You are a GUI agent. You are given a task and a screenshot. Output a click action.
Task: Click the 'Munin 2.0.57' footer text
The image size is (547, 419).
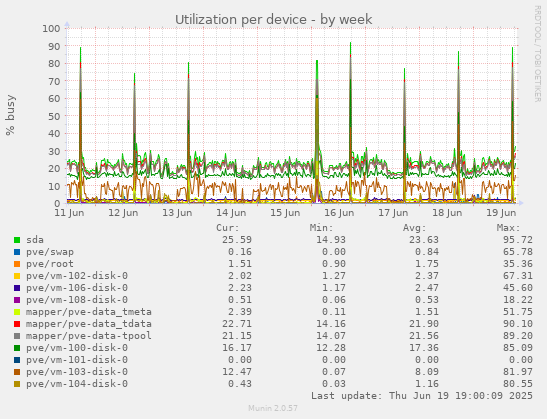click(x=273, y=408)
